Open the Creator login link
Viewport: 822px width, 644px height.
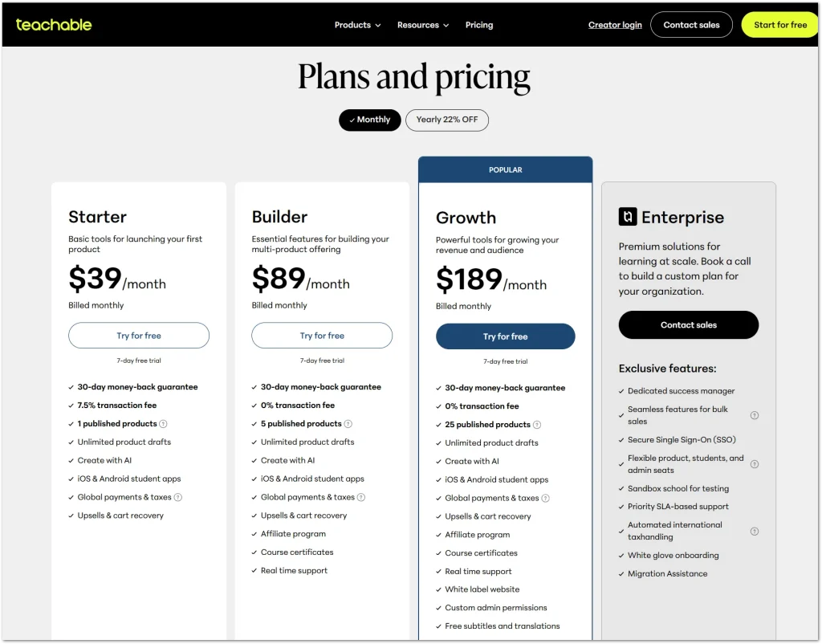coord(615,25)
